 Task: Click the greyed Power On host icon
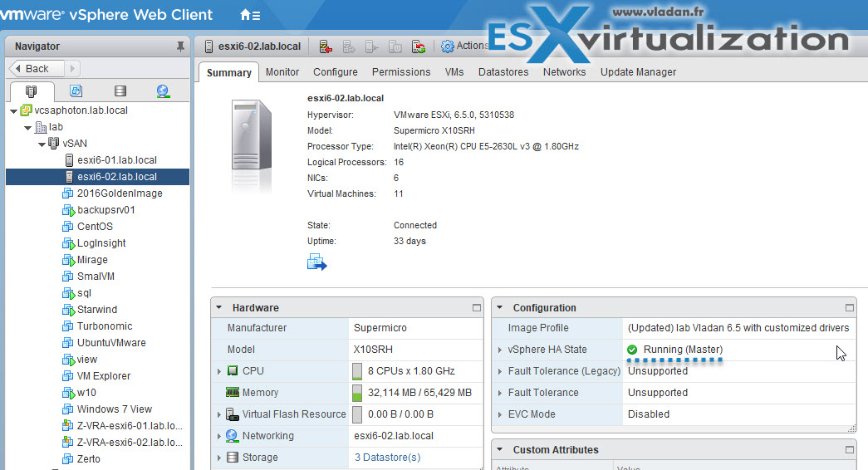click(x=371, y=47)
